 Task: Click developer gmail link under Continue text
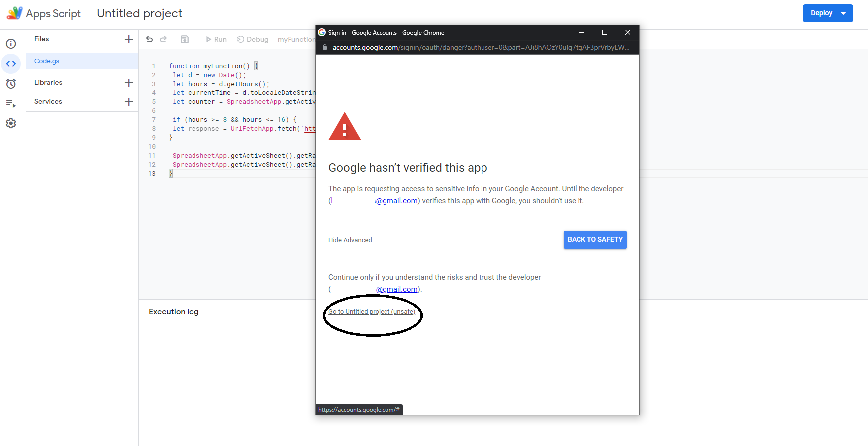click(396, 289)
